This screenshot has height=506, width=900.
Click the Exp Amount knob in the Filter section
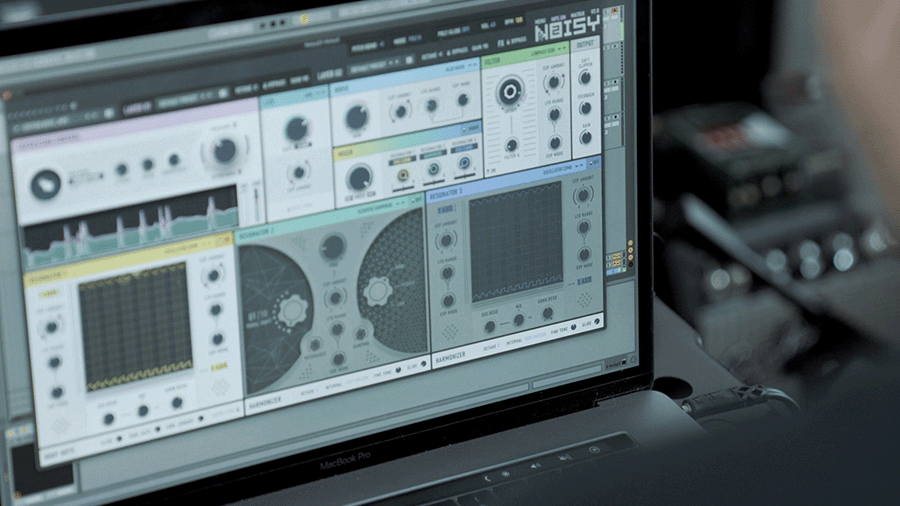(553, 83)
